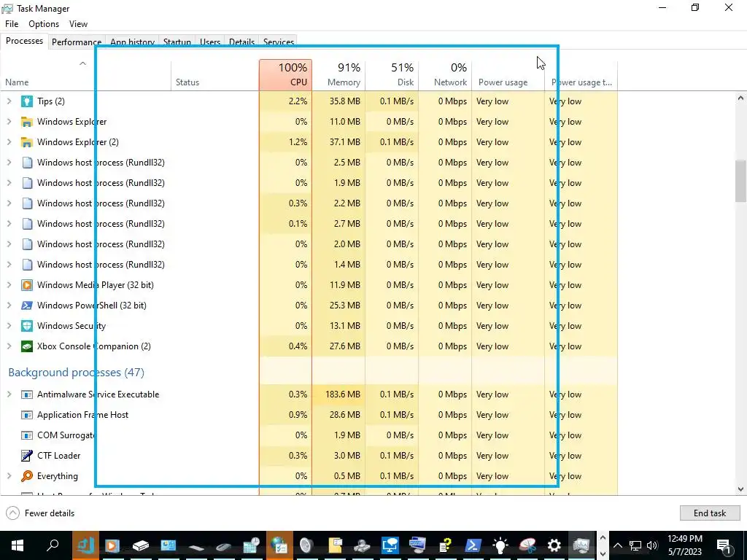Viewport: 747px width, 560px height.
Task: Click the COM Surrogate process icon
Action: tap(27, 436)
